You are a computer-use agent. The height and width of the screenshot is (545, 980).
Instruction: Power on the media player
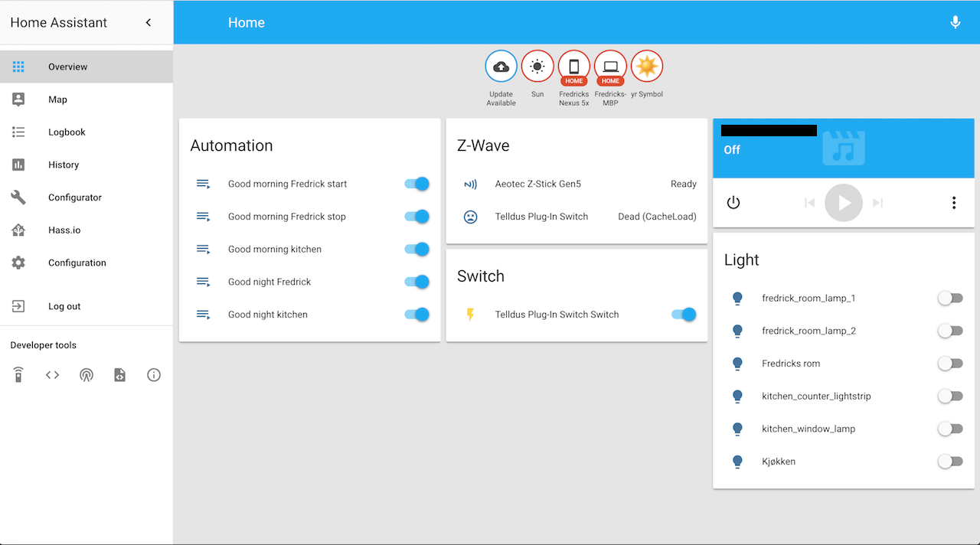click(x=733, y=203)
